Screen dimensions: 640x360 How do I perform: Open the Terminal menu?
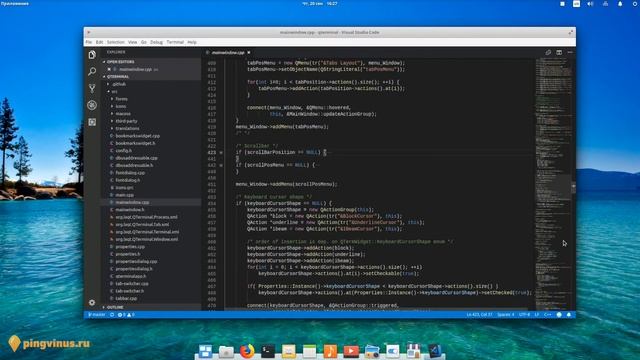(x=175, y=42)
